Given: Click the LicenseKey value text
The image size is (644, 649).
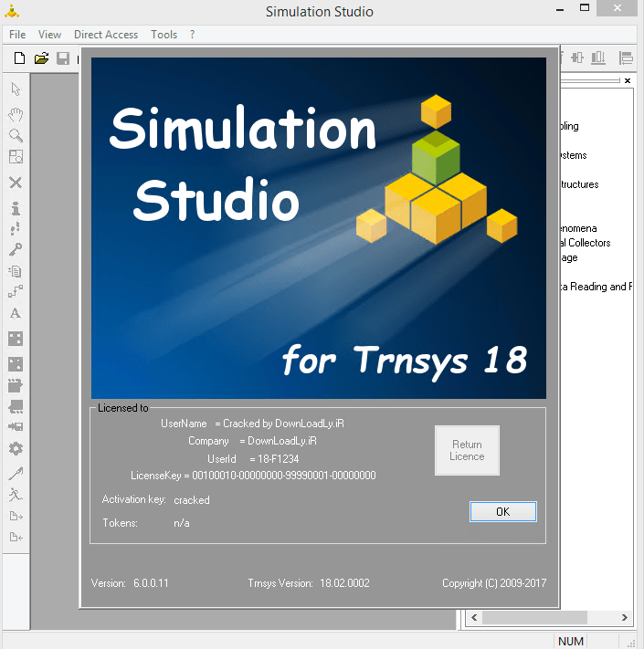Looking at the screenshot, I should point(284,476).
